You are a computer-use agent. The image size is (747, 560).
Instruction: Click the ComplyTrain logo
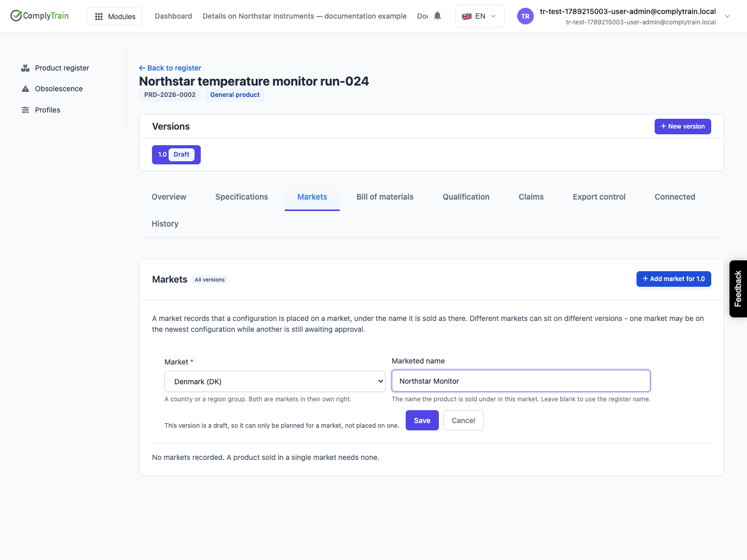click(x=39, y=16)
